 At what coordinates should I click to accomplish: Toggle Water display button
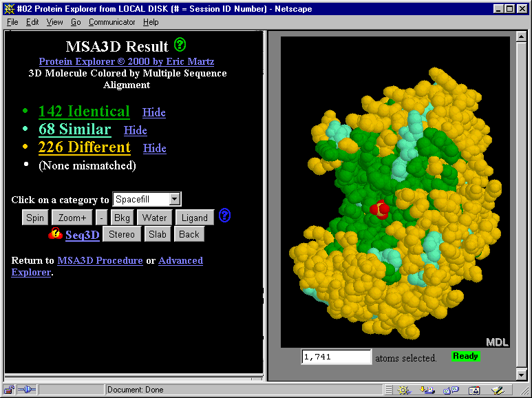click(x=154, y=218)
